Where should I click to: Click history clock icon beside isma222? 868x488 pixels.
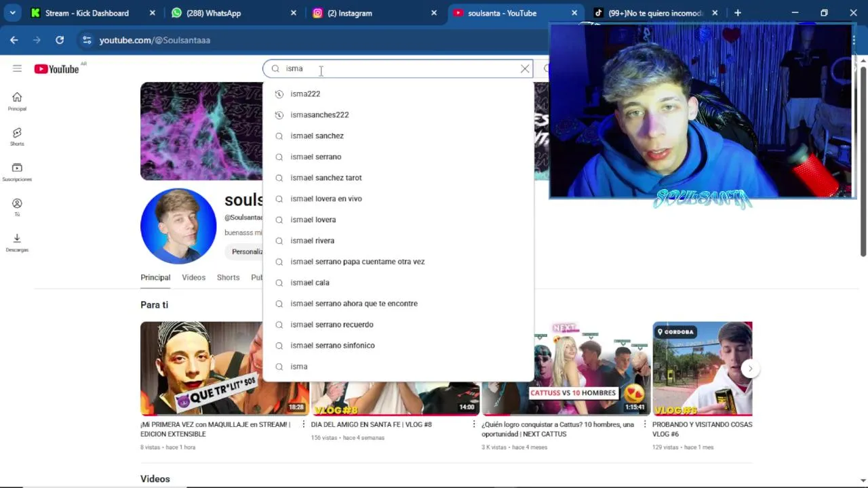279,94
